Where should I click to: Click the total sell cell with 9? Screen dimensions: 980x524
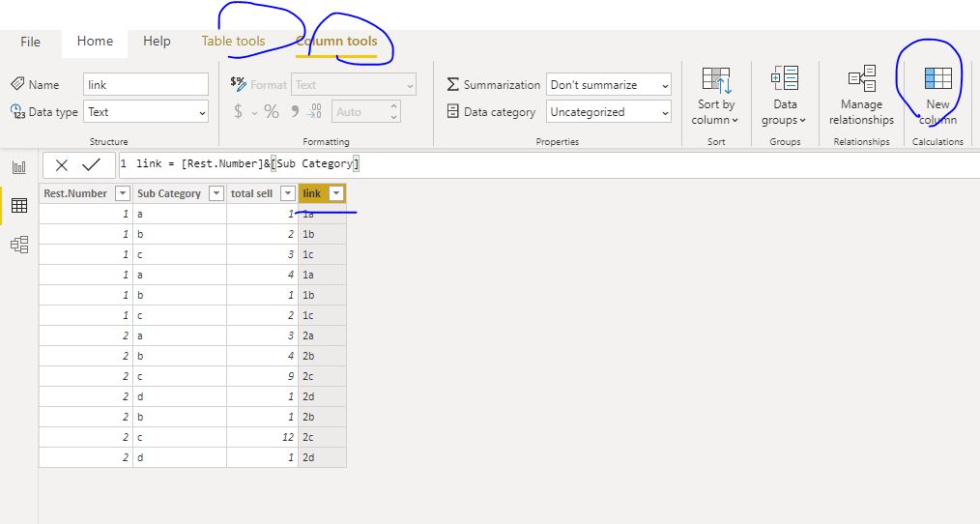click(x=263, y=376)
